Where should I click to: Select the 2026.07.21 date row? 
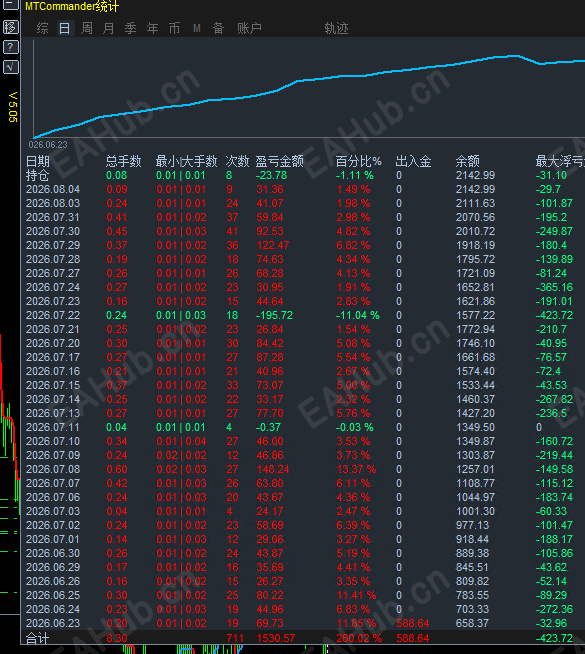coord(304,329)
